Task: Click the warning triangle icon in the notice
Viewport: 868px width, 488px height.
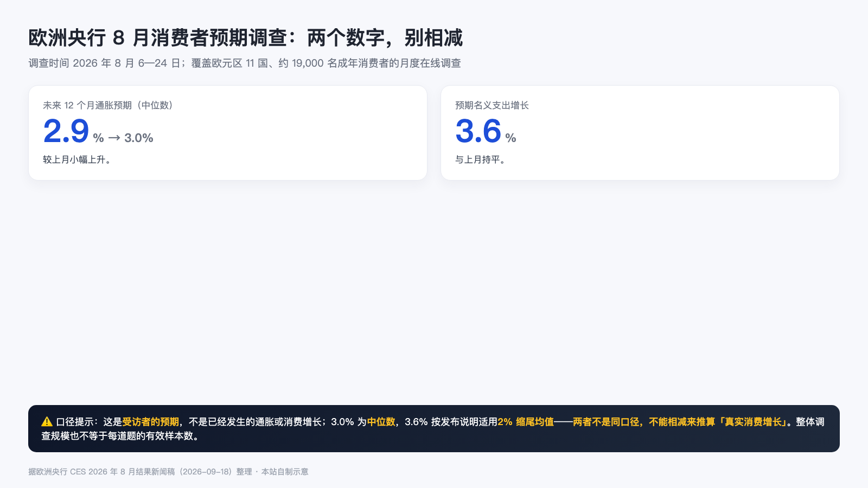Action: [47, 422]
